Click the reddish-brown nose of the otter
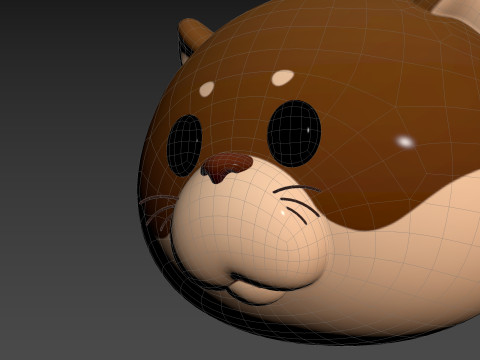 point(226,167)
